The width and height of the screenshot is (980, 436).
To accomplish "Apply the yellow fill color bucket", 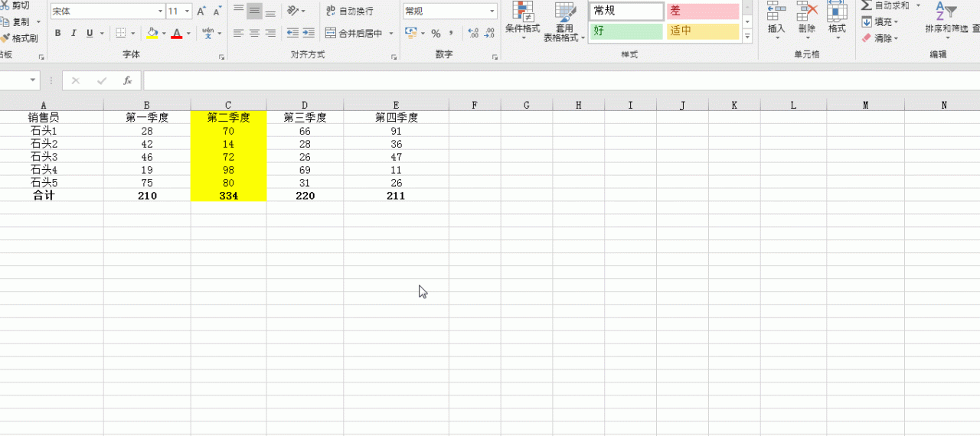I will click(152, 33).
